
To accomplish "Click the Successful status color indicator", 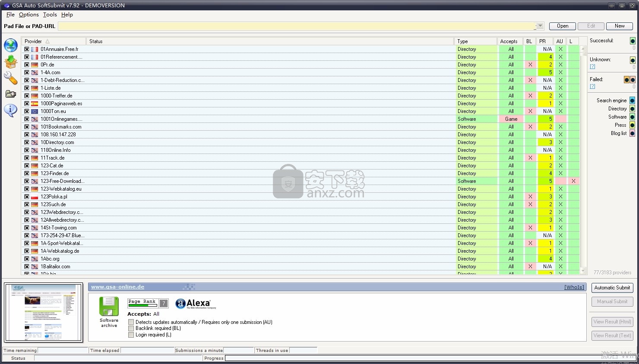I will [x=633, y=41].
